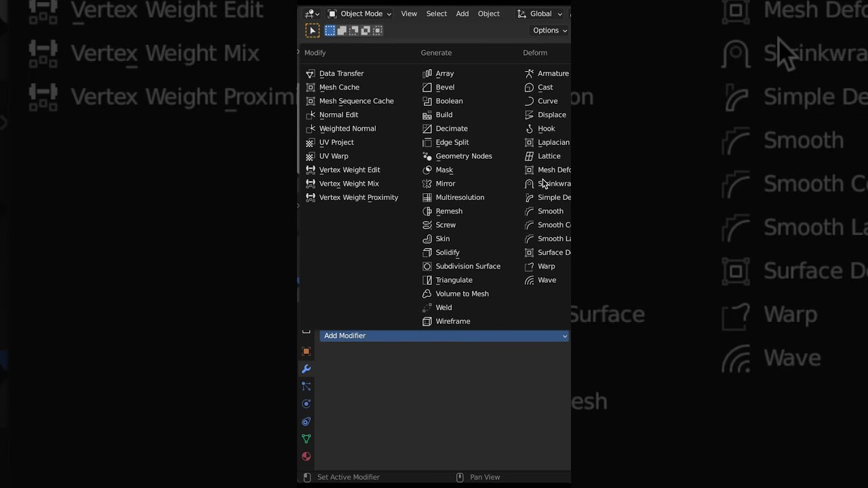Enable Set New Selection mode
The image size is (868, 488).
(x=330, y=30)
